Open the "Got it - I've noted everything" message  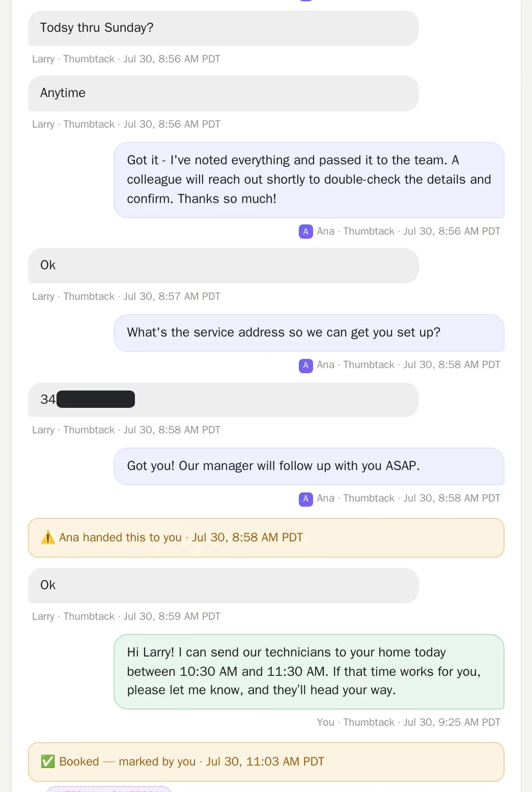309,180
